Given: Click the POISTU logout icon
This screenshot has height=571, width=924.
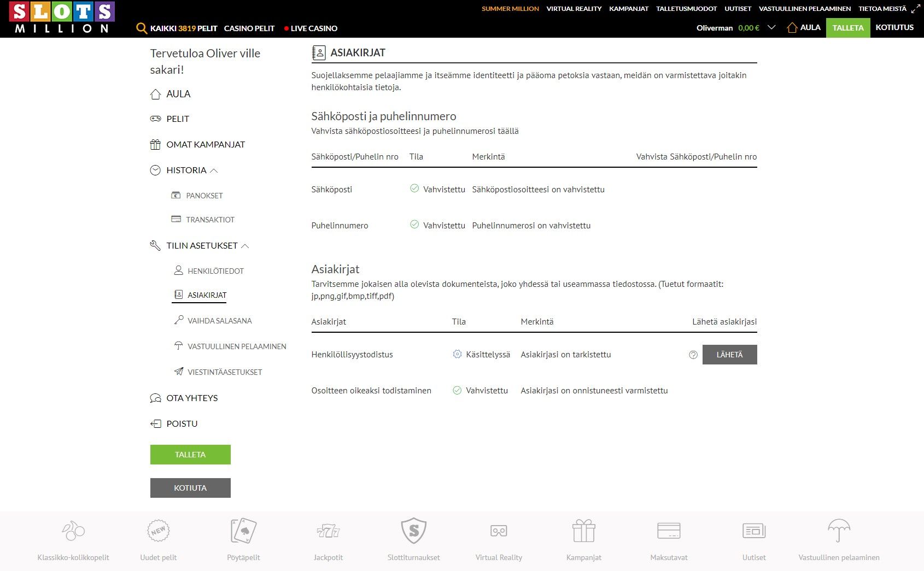Looking at the screenshot, I should click(155, 423).
